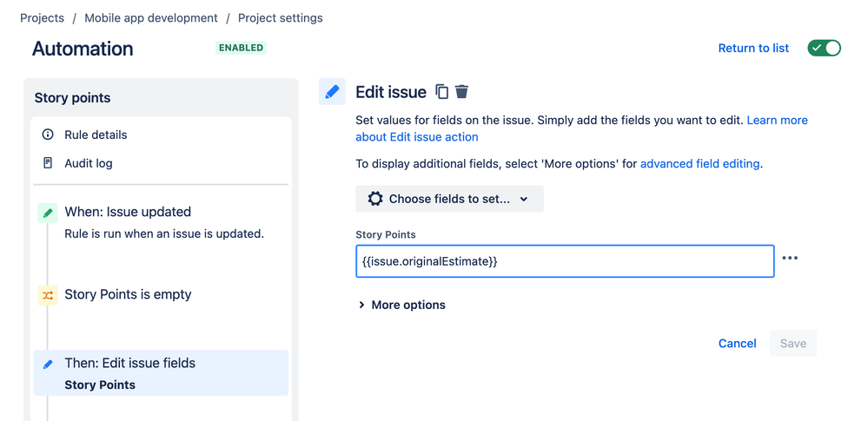This screenshot has height=421, width=868.
Task: Click the Rule details info icon
Action: (48, 135)
